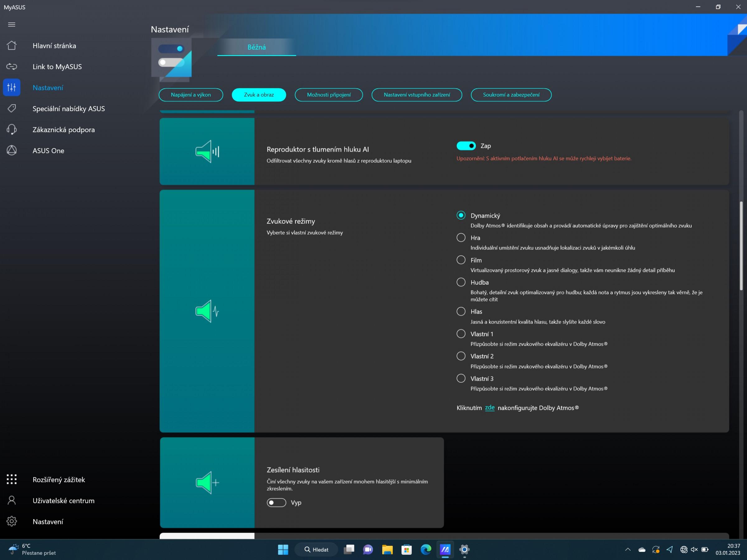The image size is (747, 560).
Task: Select the Hra sound mode
Action: pos(461,237)
